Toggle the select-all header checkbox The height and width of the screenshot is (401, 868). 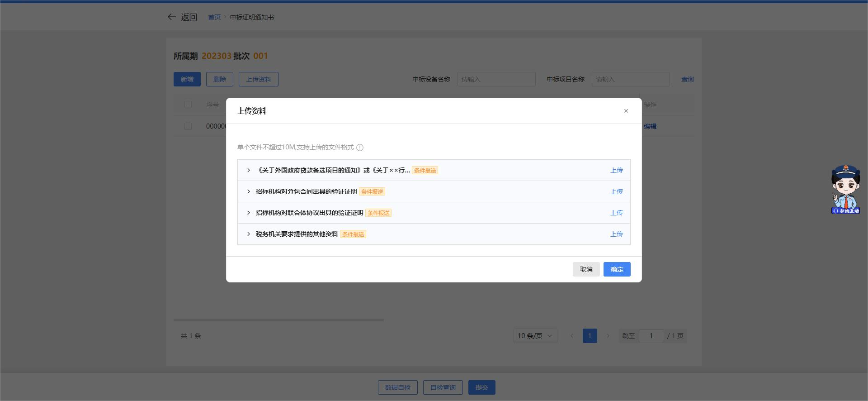coord(188,105)
